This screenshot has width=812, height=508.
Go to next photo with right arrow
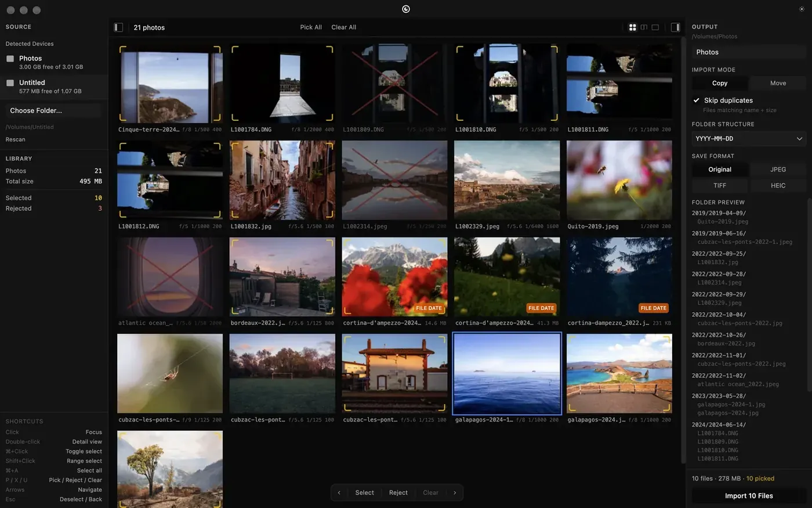tap(455, 493)
